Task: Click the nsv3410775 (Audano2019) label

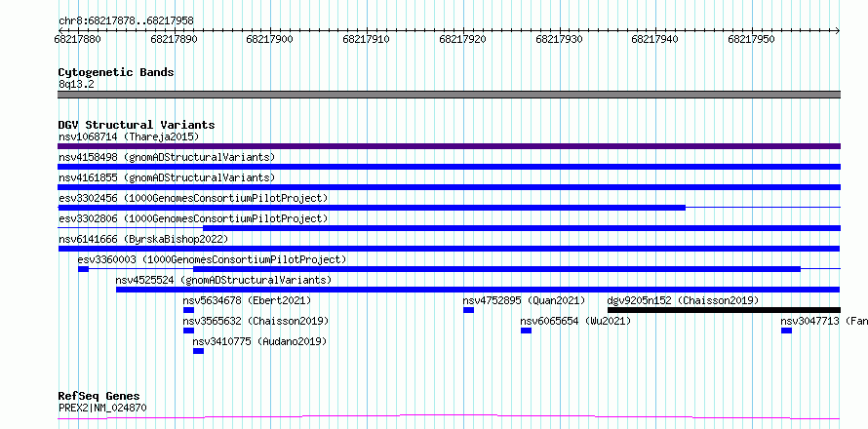Action: [259, 341]
